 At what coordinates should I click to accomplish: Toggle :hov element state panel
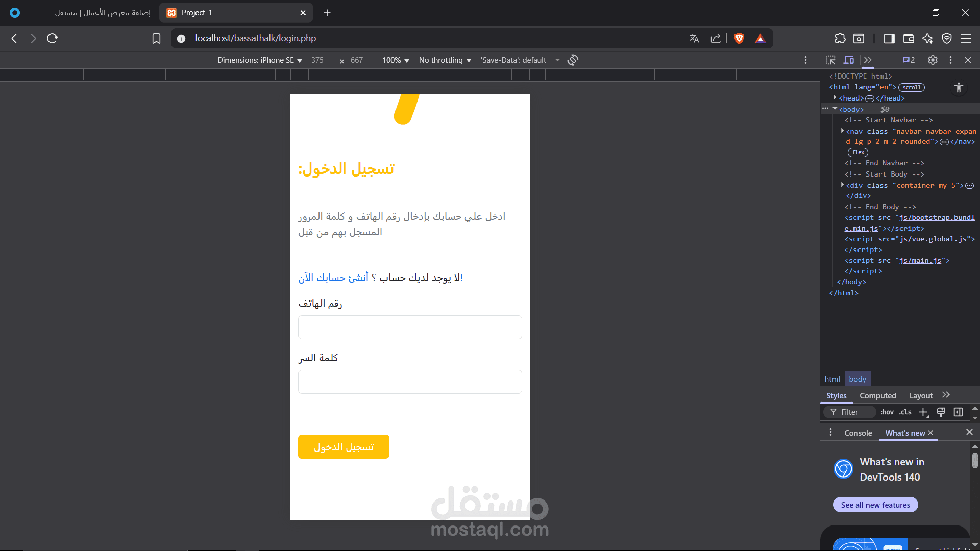pos(887,412)
